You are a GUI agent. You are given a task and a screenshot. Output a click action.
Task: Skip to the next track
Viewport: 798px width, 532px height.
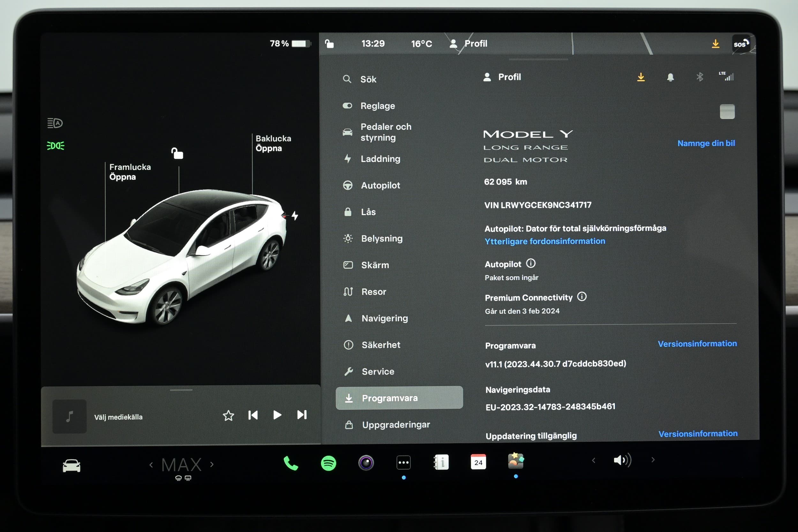(x=302, y=415)
